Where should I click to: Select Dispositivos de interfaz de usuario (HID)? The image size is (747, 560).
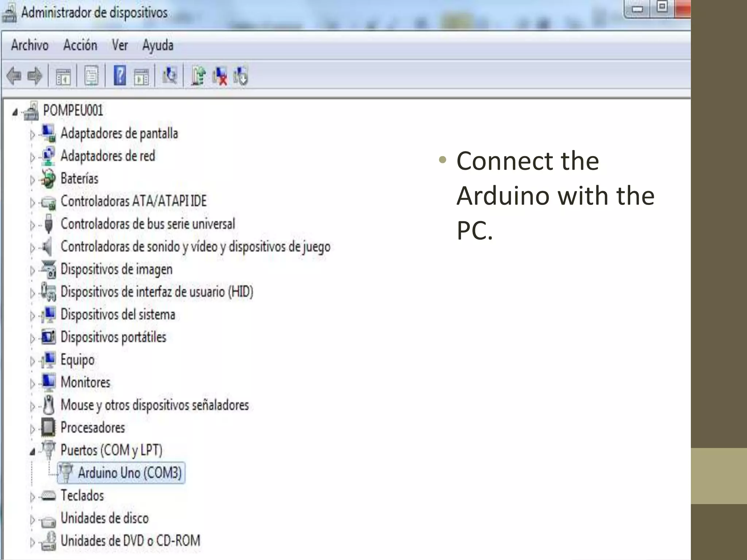(157, 292)
